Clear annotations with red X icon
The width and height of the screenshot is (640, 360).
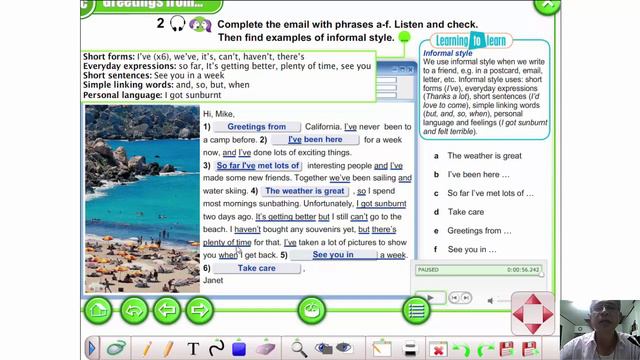point(438,350)
